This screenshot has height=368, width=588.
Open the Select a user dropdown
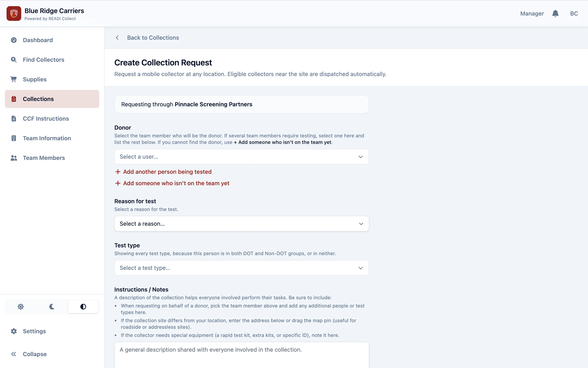pos(242,157)
